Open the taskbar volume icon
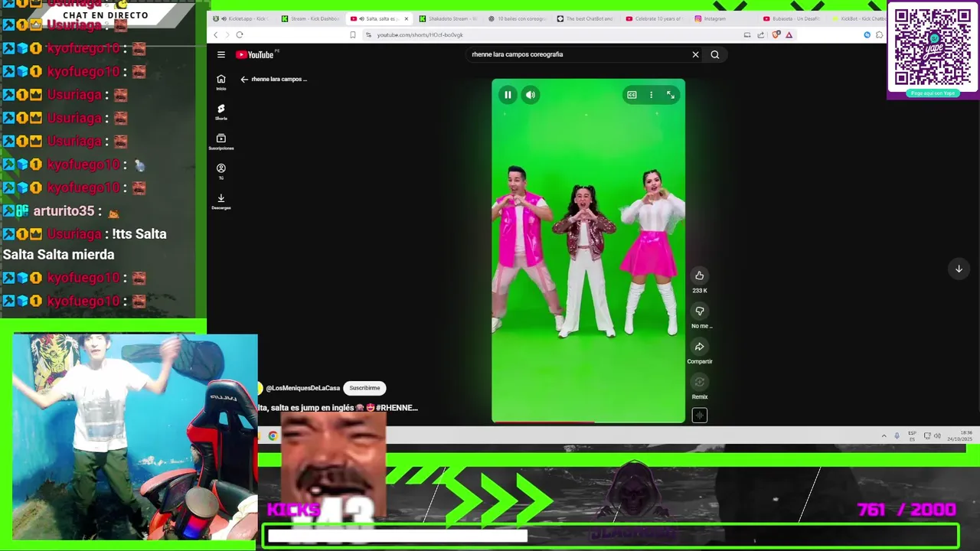This screenshot has height=551, width=980. [x=937, y=436]
